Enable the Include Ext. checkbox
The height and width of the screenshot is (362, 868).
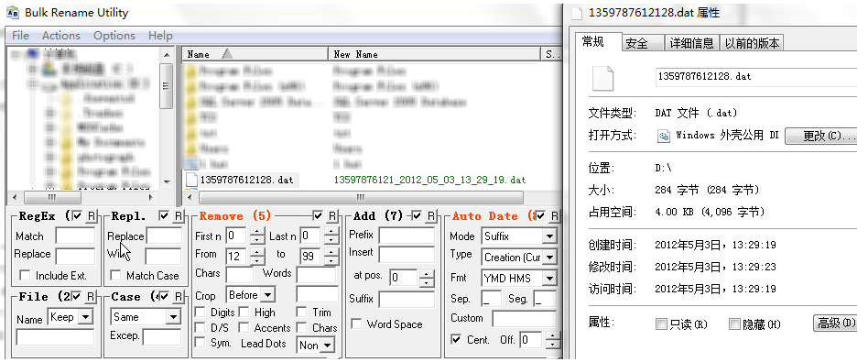[x=25, y=276]
